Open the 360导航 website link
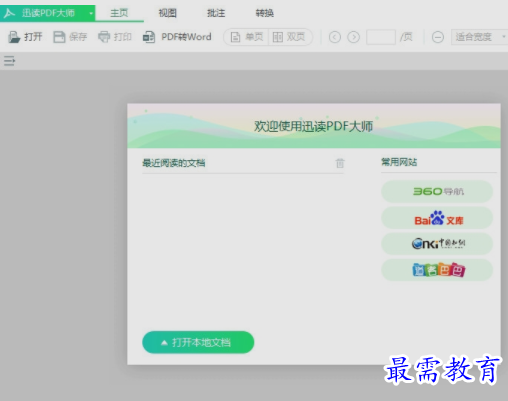This screenshot has height=401, width=508. (x=437, y=191)
